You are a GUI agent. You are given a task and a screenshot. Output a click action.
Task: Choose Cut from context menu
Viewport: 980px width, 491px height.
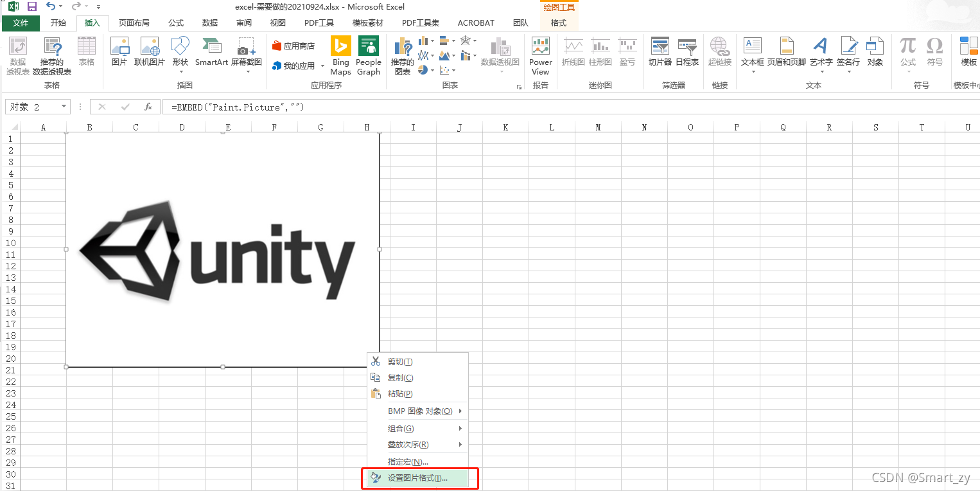coord(417,362)
